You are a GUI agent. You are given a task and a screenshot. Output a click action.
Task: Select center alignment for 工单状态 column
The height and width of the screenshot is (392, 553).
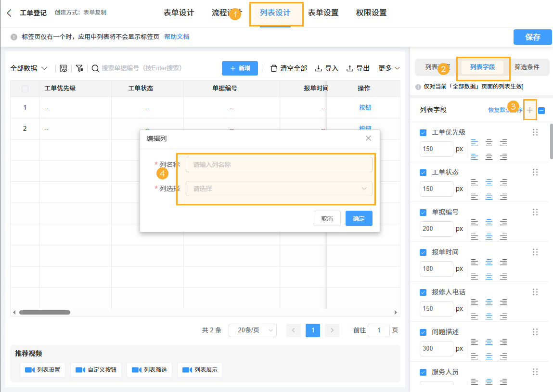(x=489, y=182)
